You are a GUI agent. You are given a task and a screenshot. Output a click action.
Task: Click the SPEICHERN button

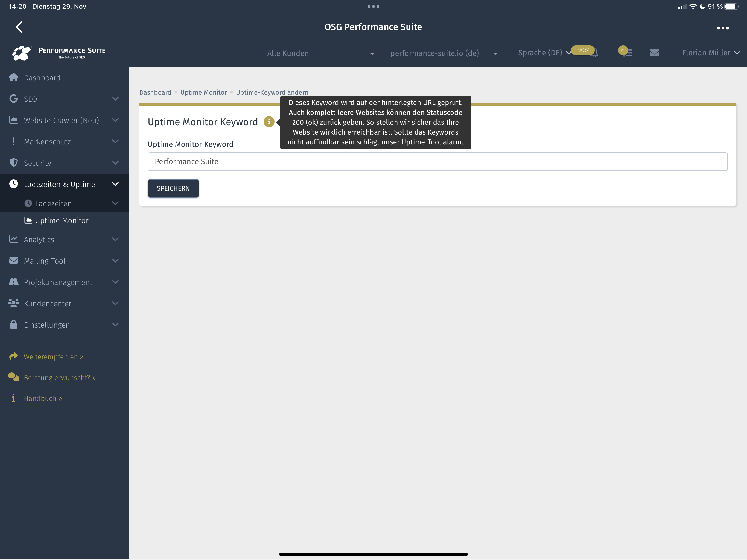pos(173,188)
